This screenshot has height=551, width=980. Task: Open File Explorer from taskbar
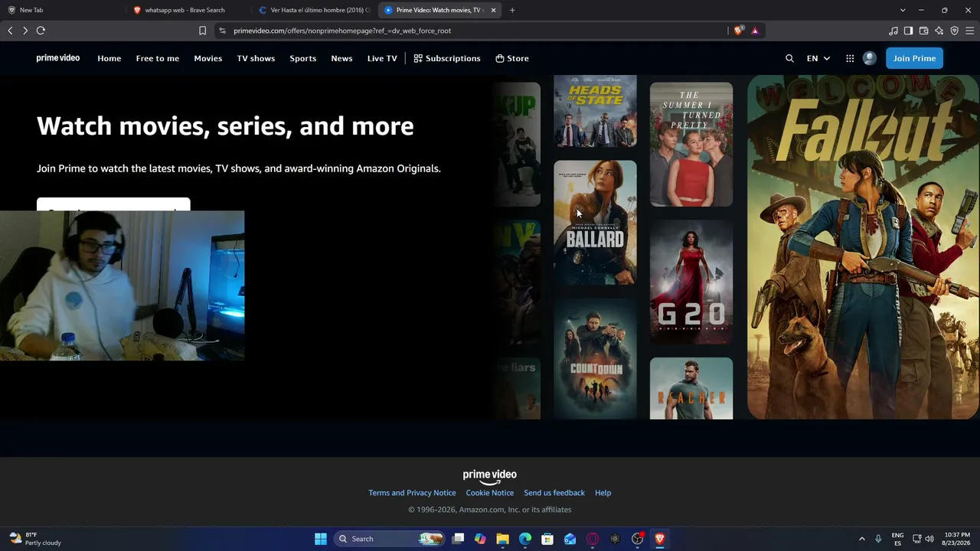tap(502, 539)
